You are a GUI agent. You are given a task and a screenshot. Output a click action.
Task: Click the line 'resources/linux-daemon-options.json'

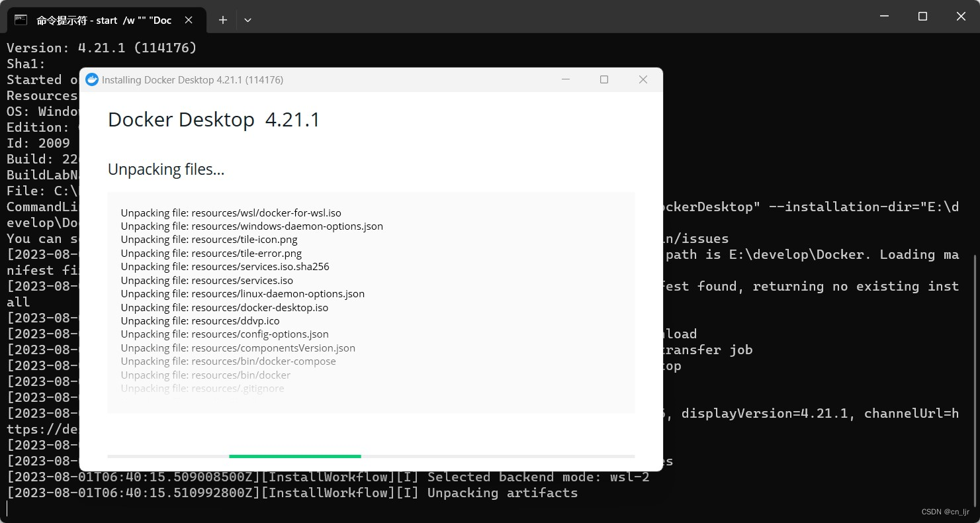[242, 294]
